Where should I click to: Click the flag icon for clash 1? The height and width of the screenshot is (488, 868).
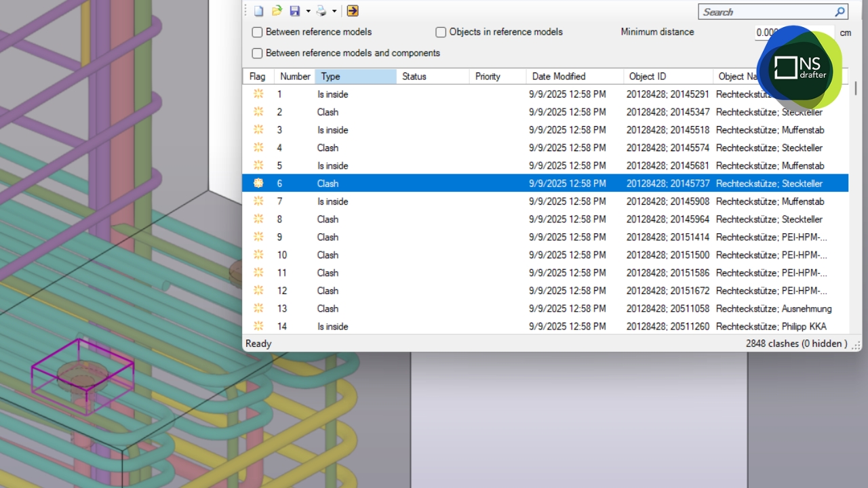tap(258, 94)
